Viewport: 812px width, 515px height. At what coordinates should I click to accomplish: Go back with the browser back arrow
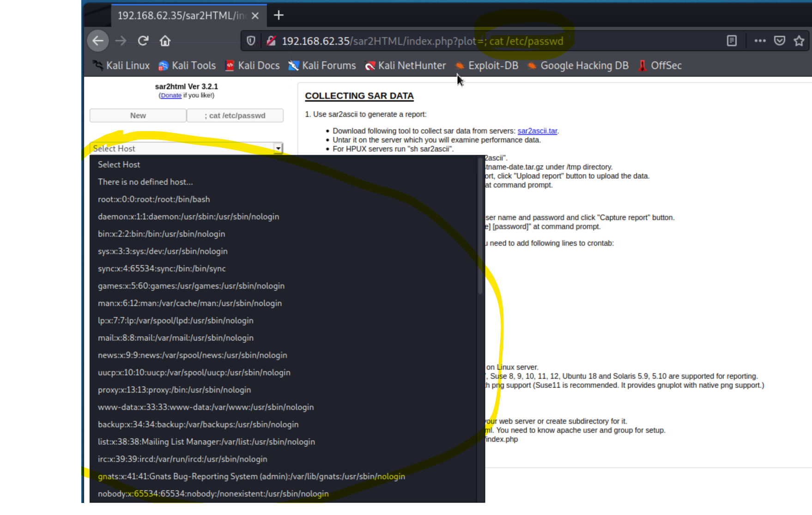(97, 41)
